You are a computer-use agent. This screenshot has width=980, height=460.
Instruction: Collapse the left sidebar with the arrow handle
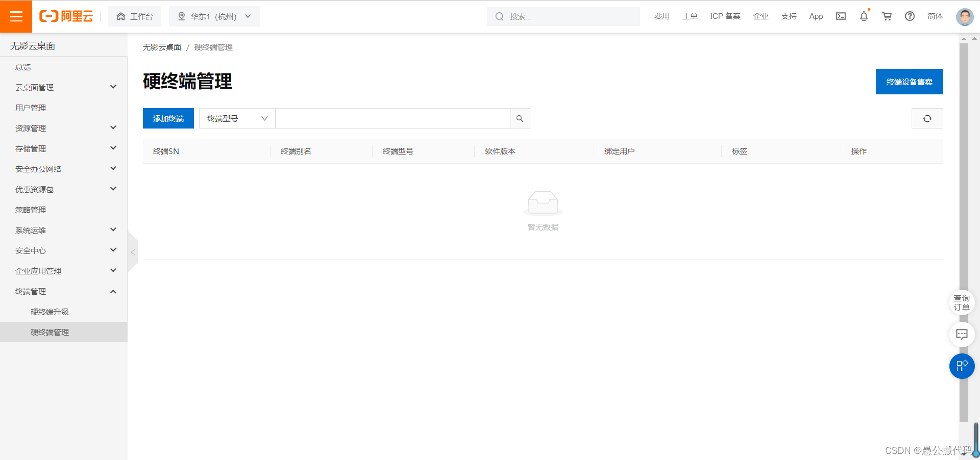coord(133,252)
